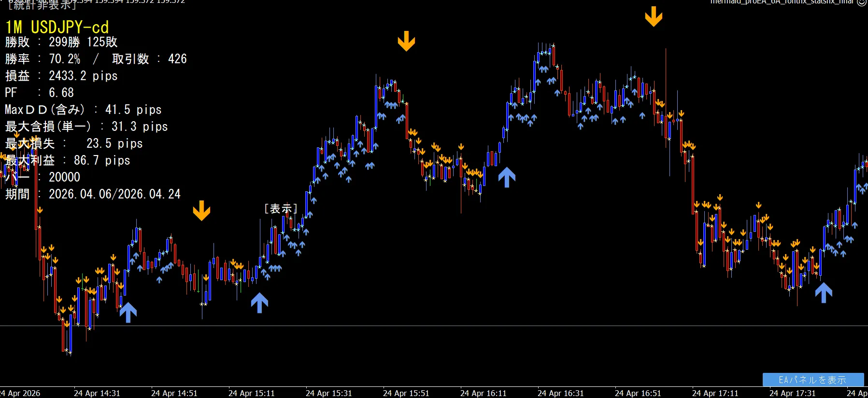The height and width of the screenshot is (398, 868).
Task: Click the large blue up arrow near 16:11
Action: point(507,177)
